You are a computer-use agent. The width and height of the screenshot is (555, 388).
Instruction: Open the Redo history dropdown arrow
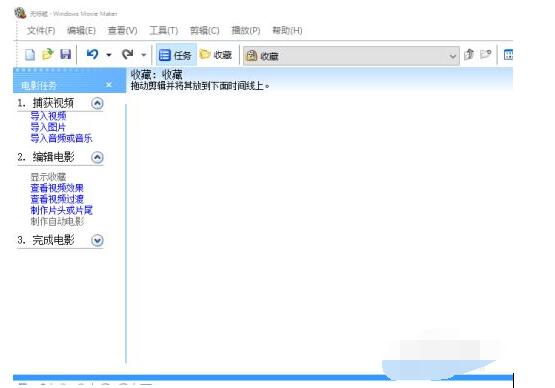[143, 55]
